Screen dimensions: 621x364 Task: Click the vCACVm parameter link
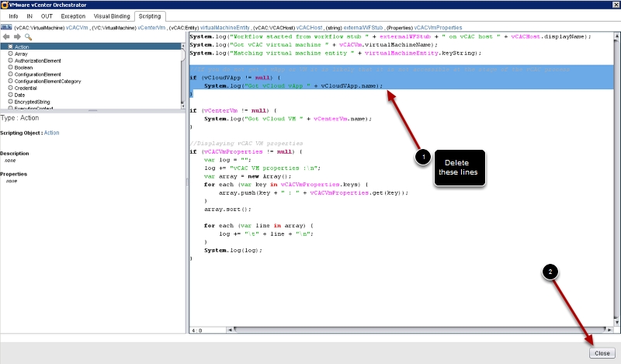[77, 27]
